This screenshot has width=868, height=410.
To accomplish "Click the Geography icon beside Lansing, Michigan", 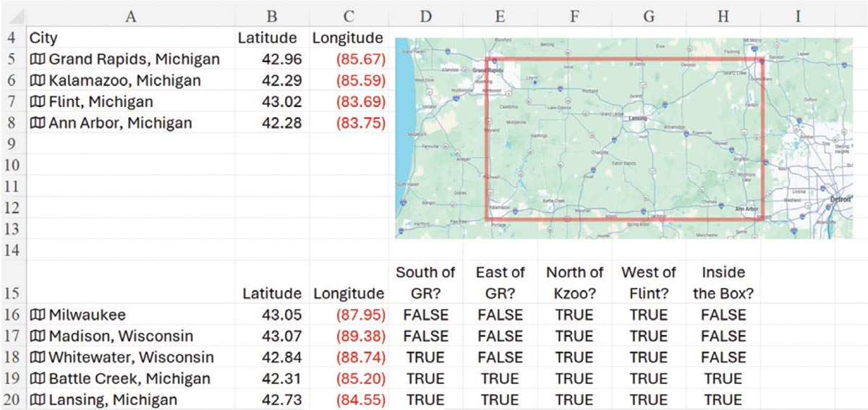I will pyautogui.click(x=37, y=400).
